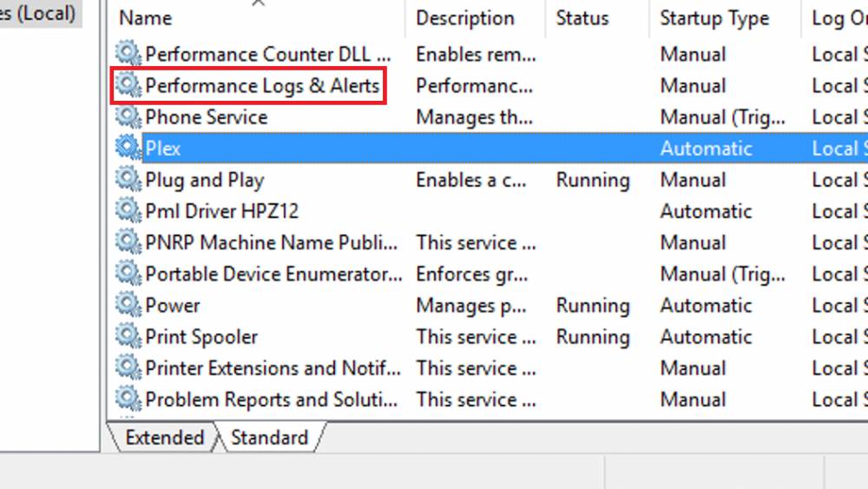Select Services (Local) in the left pane
The width and height of the screenshot is (868, 489).
coord(37,13)
